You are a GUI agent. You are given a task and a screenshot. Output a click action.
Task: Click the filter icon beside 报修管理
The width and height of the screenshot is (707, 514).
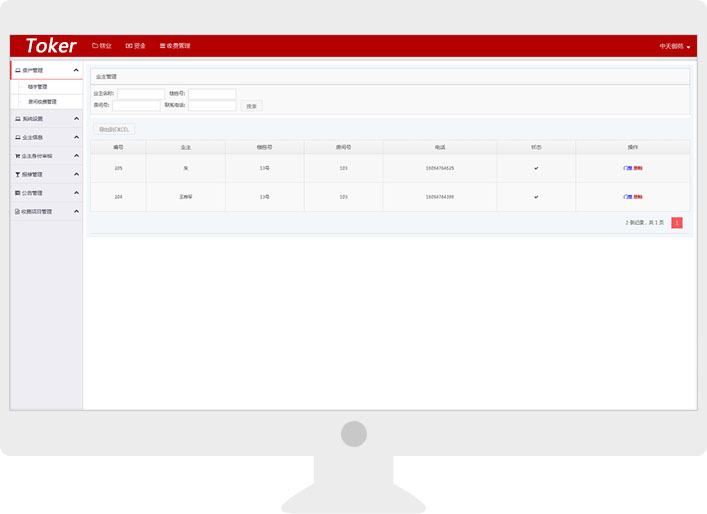point(17,174)
